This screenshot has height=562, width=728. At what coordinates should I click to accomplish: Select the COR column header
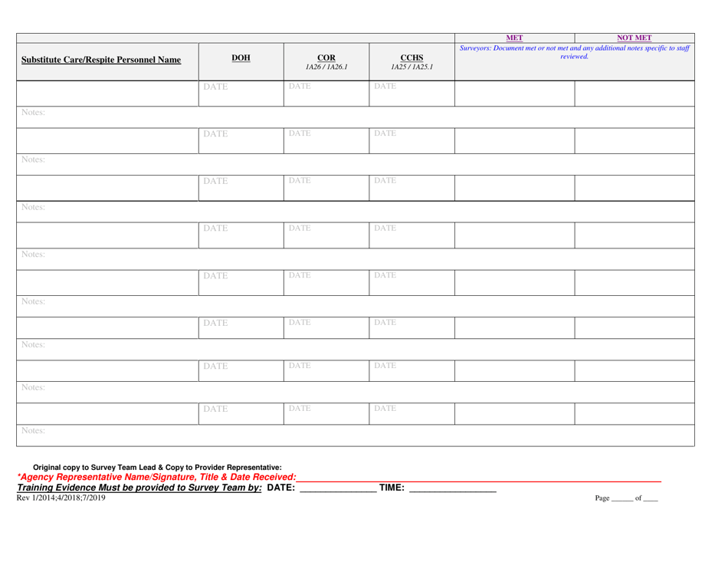pyautogui.click(x=326, y=58)
